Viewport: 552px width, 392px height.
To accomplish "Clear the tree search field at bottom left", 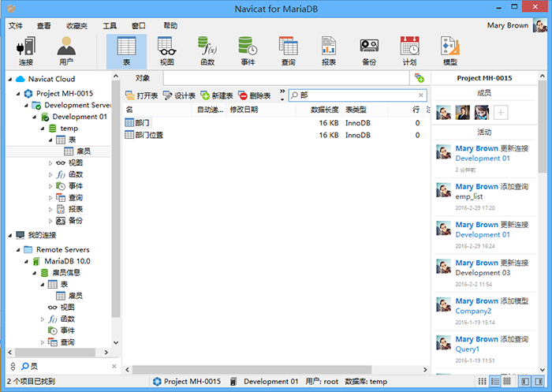I will click(x=114, y=366).
